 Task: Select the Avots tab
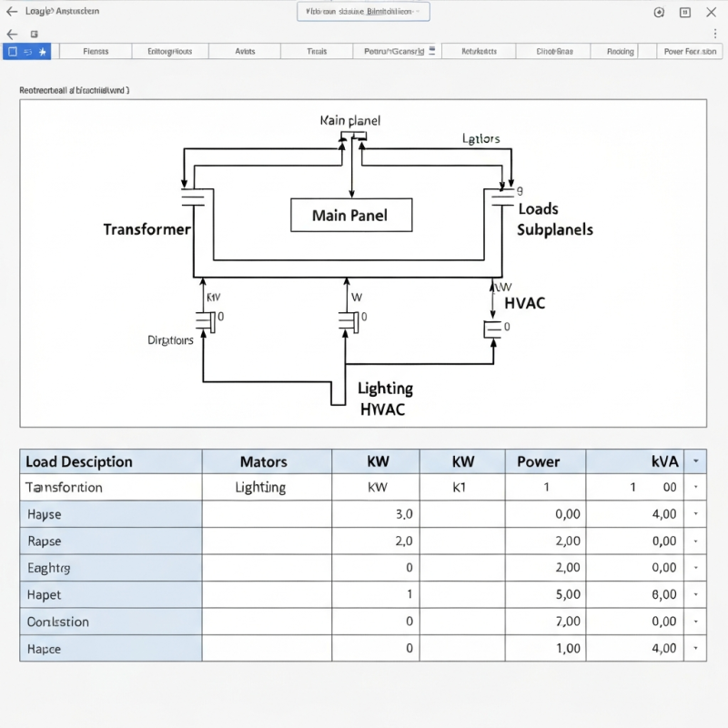244,52
